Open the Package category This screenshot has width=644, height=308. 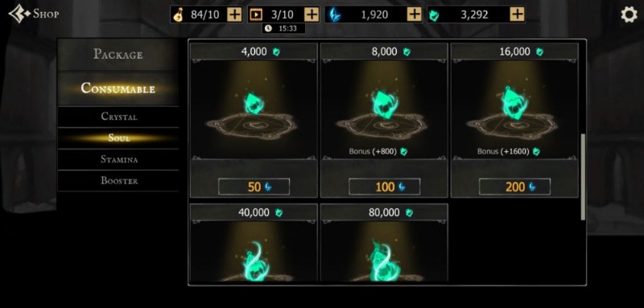coord(118,55)
